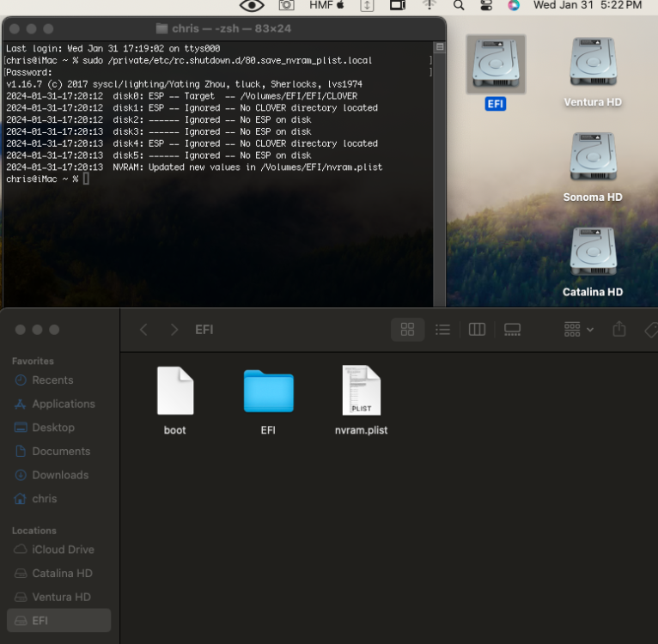
Task: Open Spotlight search in menu bar
Action: coord(459,5)
